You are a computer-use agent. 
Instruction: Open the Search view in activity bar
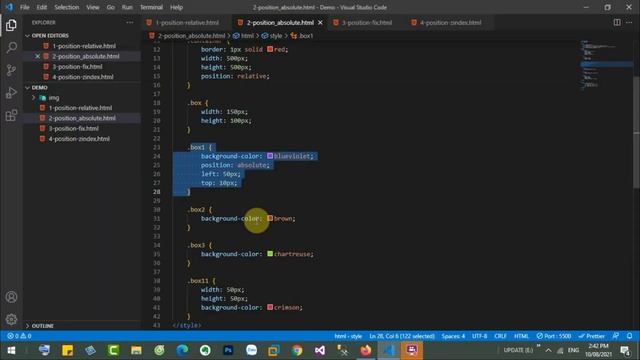(11, 47)
